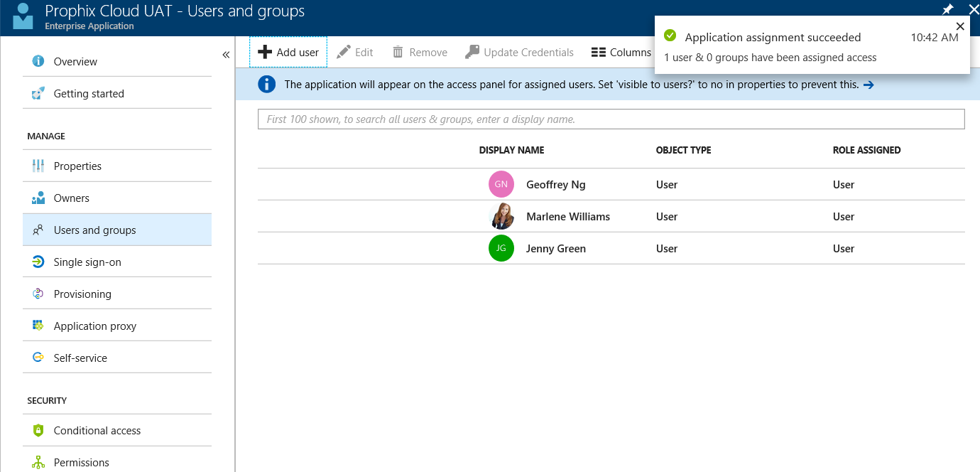Click Update Credentials in the toolbar
The height and width of the screenshot is (472, 980).
(519, 52)
